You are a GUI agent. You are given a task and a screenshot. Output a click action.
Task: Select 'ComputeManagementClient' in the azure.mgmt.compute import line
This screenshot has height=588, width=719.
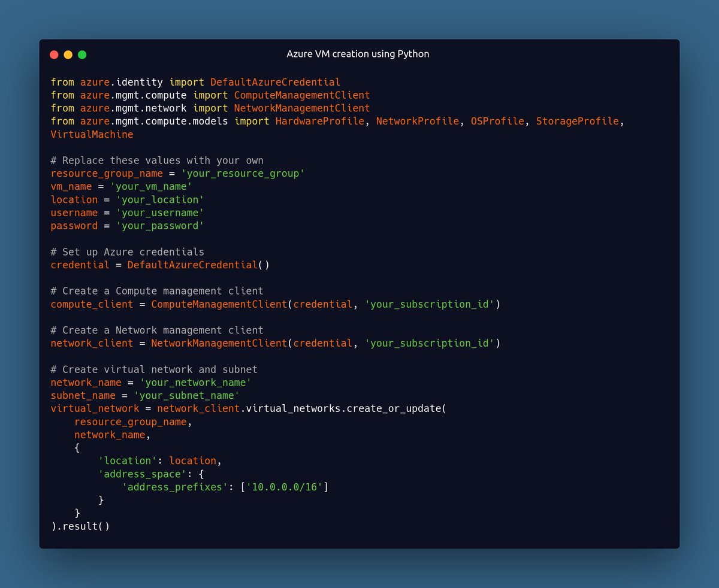(x=302, y=95)
